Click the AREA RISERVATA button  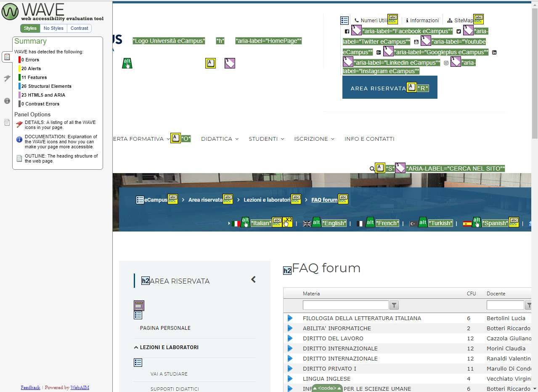click(390, 87)
